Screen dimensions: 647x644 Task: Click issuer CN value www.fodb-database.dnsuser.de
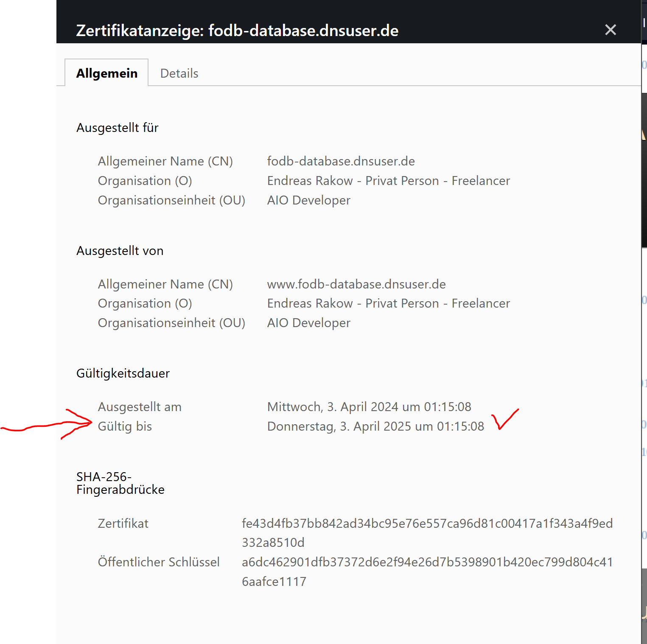(x=356, y=284)
